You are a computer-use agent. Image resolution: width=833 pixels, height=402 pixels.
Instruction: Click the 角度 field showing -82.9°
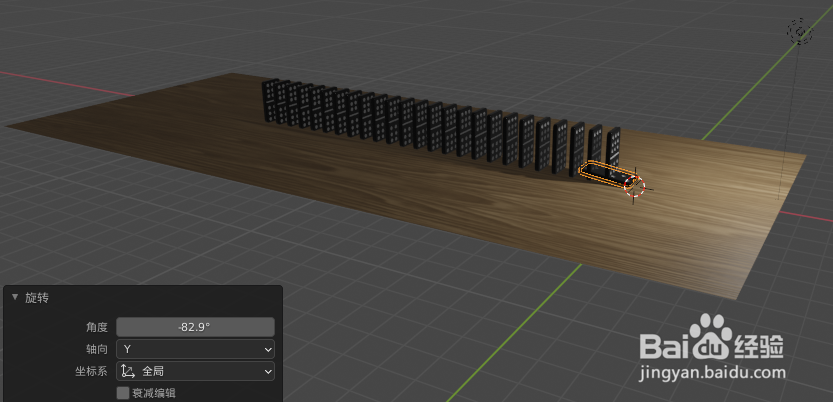[x=195, y=327]
